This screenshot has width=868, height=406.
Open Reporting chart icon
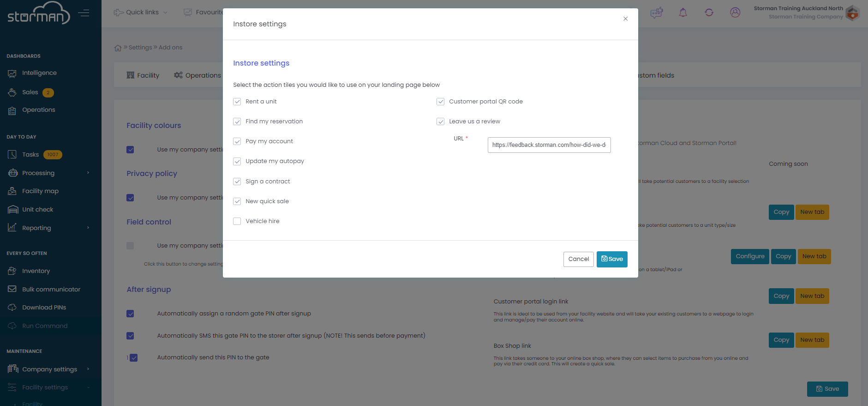tap(12, 228)
